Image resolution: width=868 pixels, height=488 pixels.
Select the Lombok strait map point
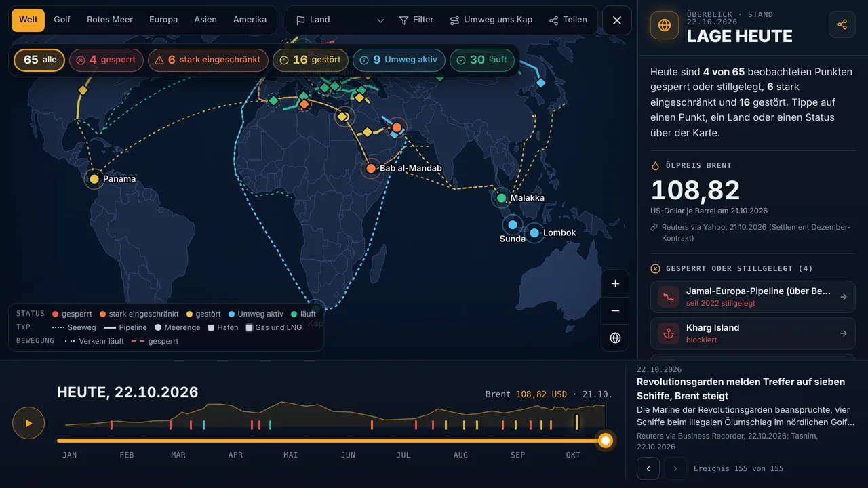pyautogui.click(x=534, y=233)
